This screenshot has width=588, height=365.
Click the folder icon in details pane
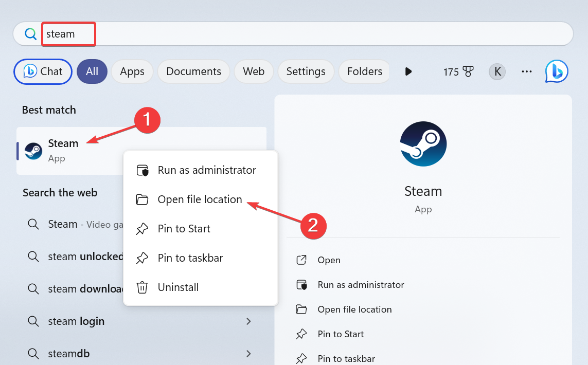pyautogui.click(x=301, y=309)
